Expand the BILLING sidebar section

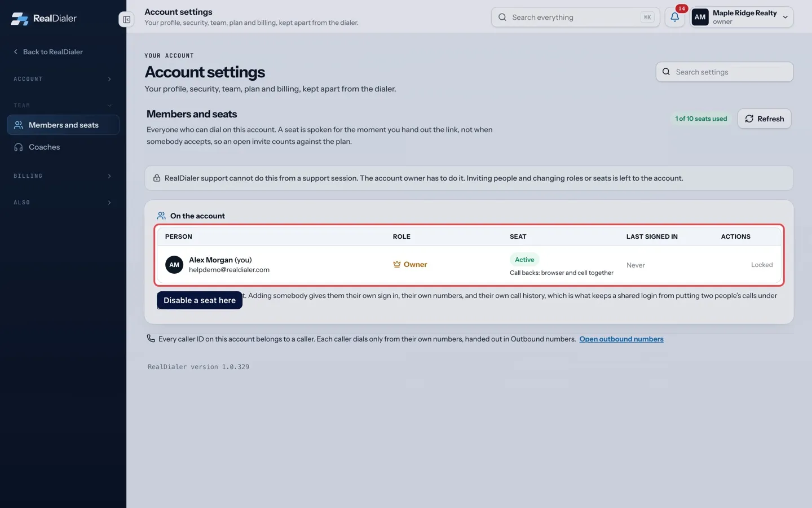[63, 176]
